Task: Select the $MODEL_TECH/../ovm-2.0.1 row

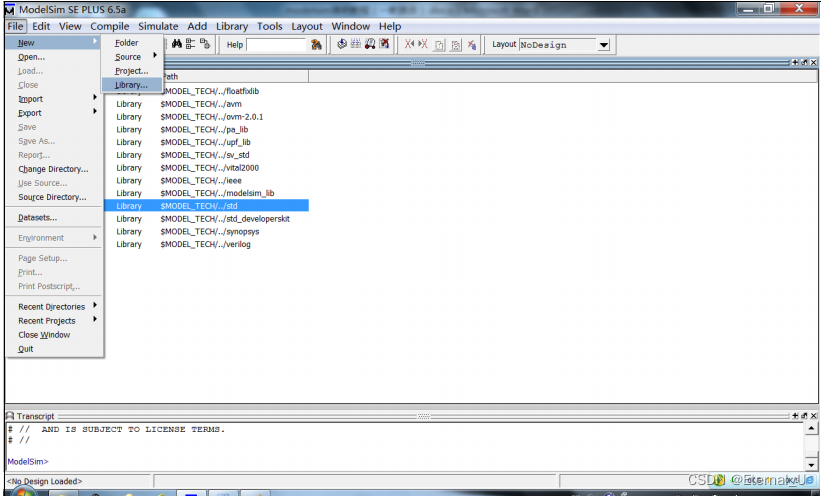Action: 206,117
